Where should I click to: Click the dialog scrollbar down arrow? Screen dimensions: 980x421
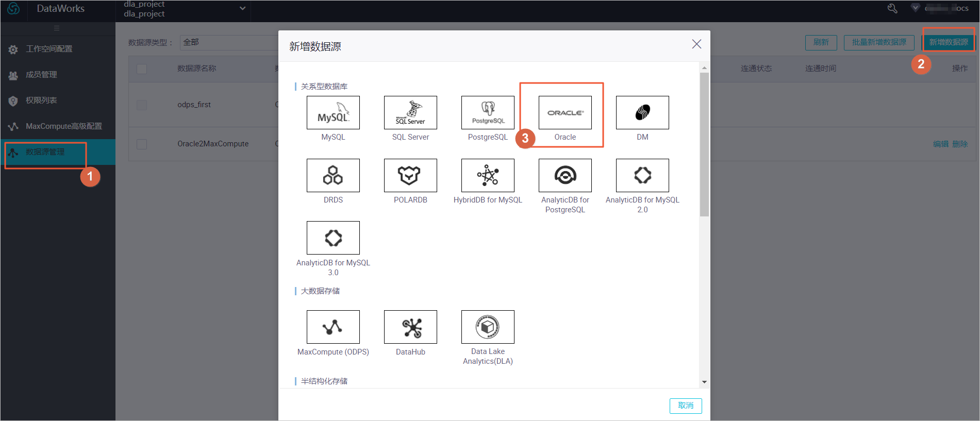(x=704, y=382)
